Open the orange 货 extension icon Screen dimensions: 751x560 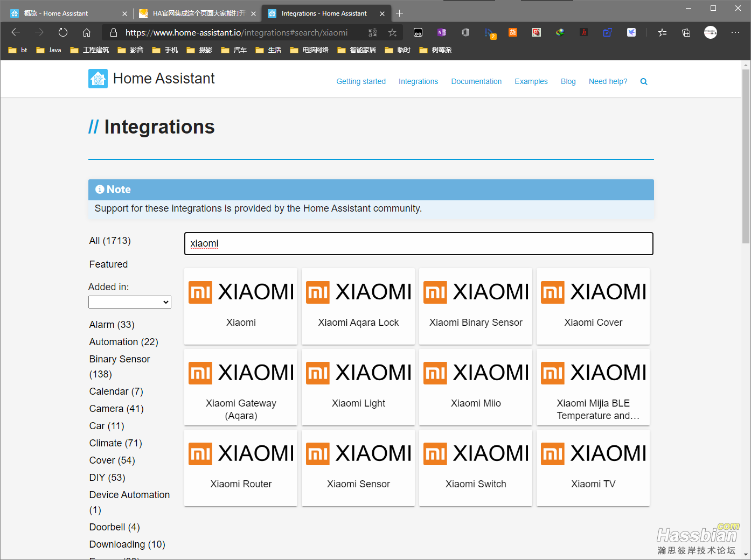[x=513, y=32]
